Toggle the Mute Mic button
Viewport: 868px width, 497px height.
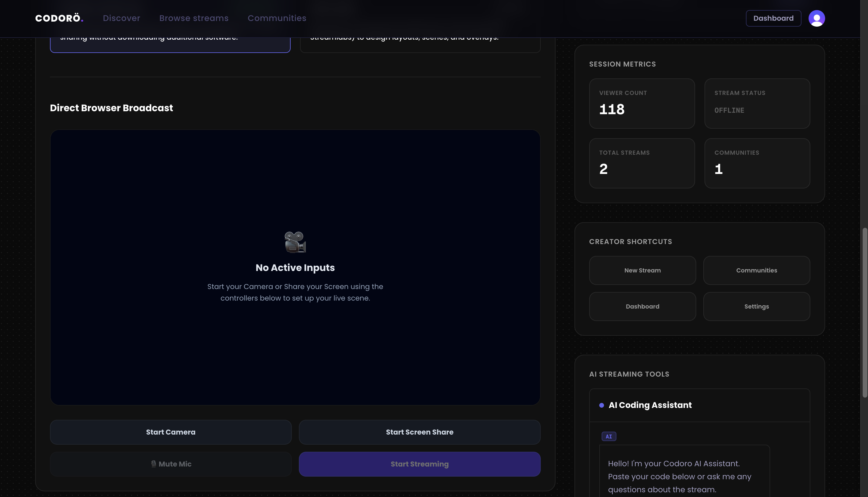tap(171, 464)
